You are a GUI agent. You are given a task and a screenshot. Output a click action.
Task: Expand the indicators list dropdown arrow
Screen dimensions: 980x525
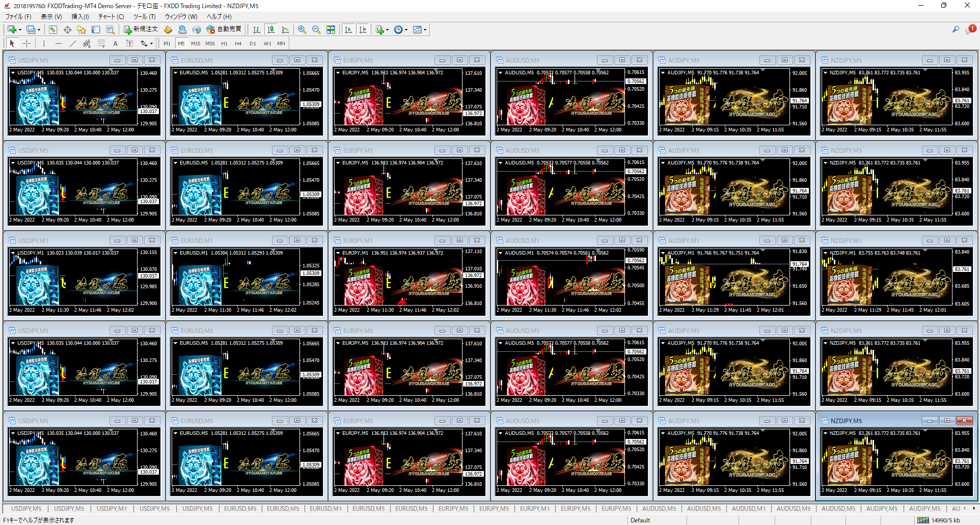point(387,30)
